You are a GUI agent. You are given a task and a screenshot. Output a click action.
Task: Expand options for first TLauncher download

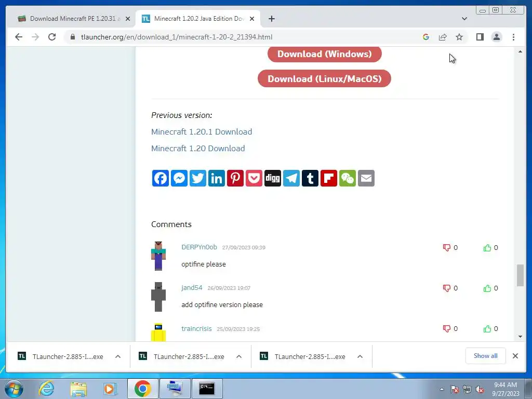point(118,356)
